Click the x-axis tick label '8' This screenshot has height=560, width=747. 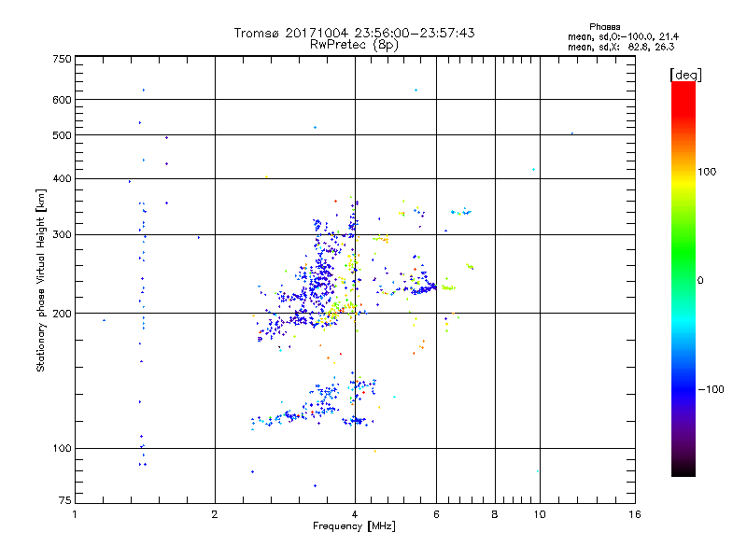[495, 514]
